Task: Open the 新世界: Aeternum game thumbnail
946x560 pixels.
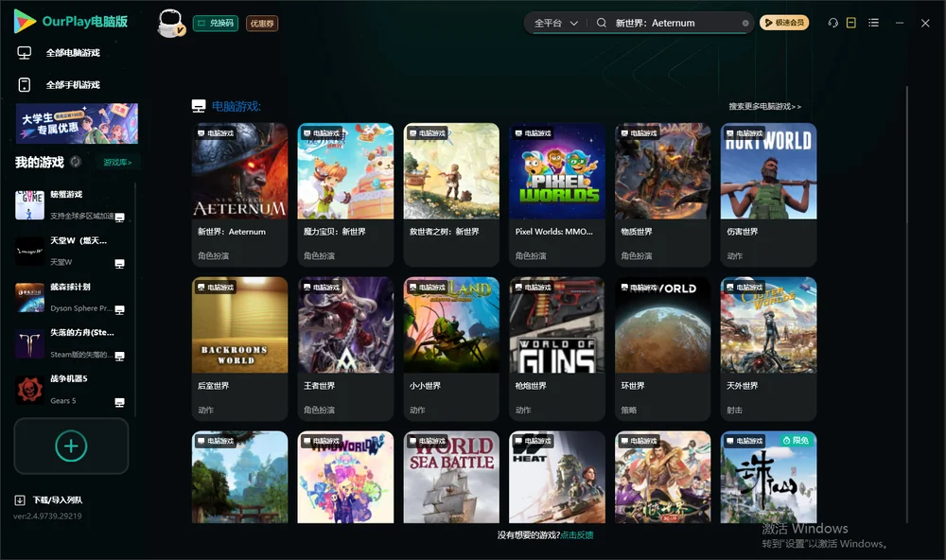Action: coord(239,171)
